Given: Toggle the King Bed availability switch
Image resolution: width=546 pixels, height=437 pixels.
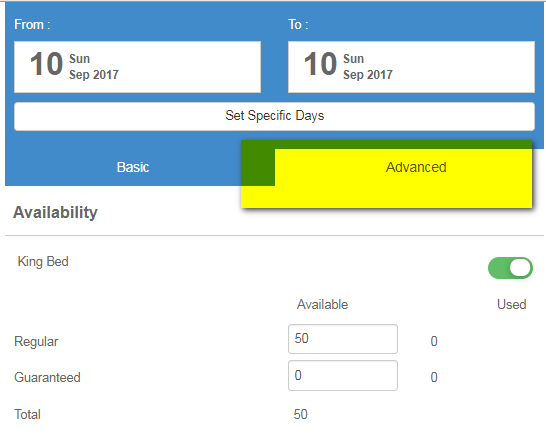Looking at the screenshot, I should [x=510, y=268].
